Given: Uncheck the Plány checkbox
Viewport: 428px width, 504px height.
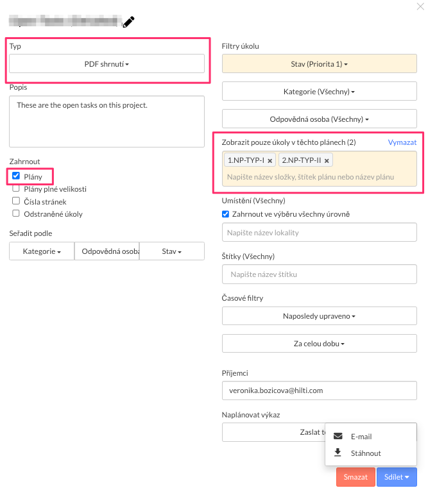Looking at the screenshot, I should (x=16, y=176).
